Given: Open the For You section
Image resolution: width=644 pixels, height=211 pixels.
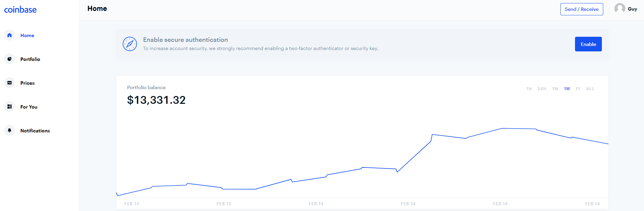Looking at the screenshot, I should tap(29, 107).
